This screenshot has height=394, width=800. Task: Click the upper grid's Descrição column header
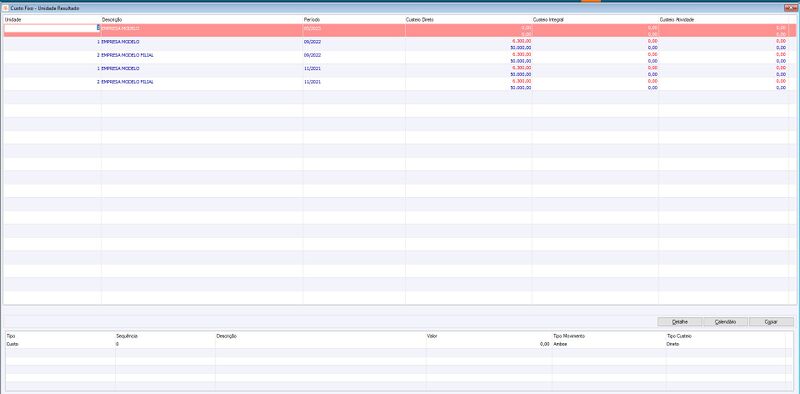(112, 19)
